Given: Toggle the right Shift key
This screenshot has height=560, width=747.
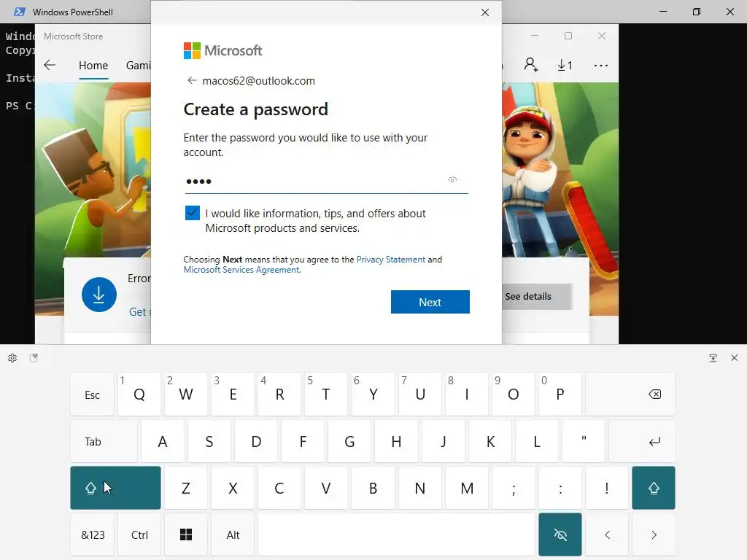Looking at the screenshot, I should tap(654, 488).
